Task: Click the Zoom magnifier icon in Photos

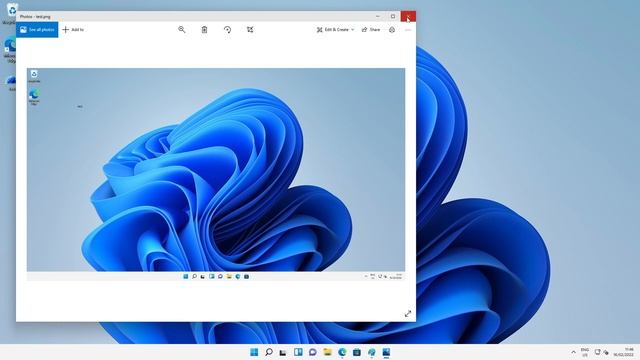Action: pos(182,29)
